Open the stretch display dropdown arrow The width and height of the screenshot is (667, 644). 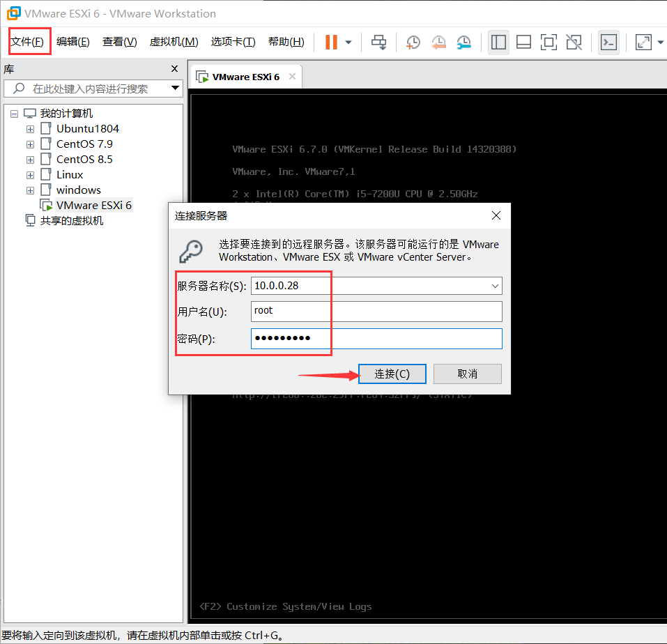click(x=661, y=42)
